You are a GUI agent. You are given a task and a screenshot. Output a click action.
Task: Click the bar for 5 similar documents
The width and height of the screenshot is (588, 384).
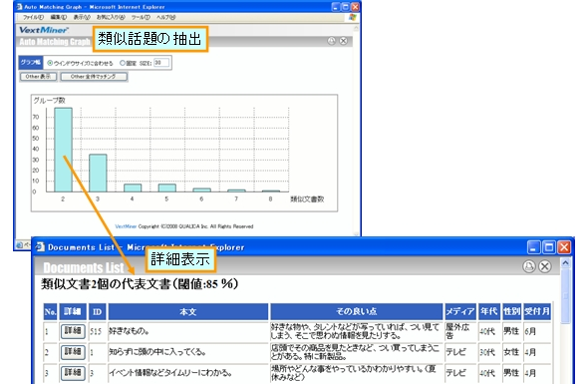tap(167, 188)
